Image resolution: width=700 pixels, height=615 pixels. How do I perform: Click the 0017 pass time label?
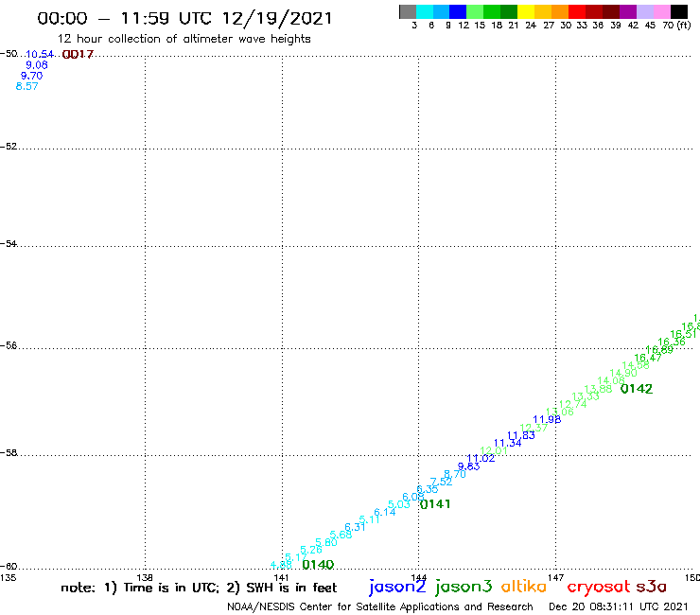coord(78,55)
